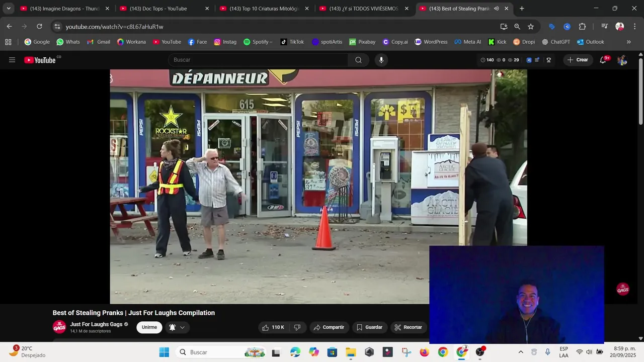644x362 pixels.
Task: Click the GAGS watermark badge beside the player
Action: 623,289
